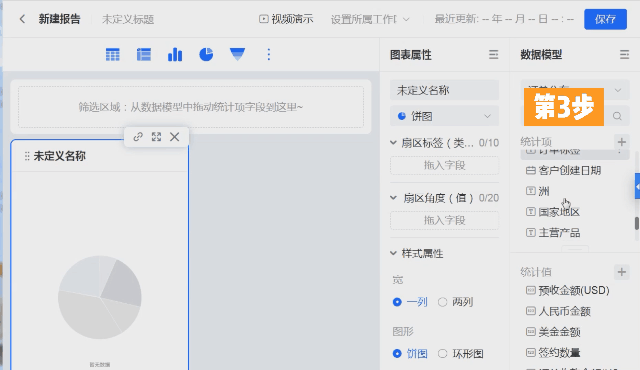Viewport: 640px width, 370px height.
Task: Insert a list table chart icon
Action: click(144, 54)
